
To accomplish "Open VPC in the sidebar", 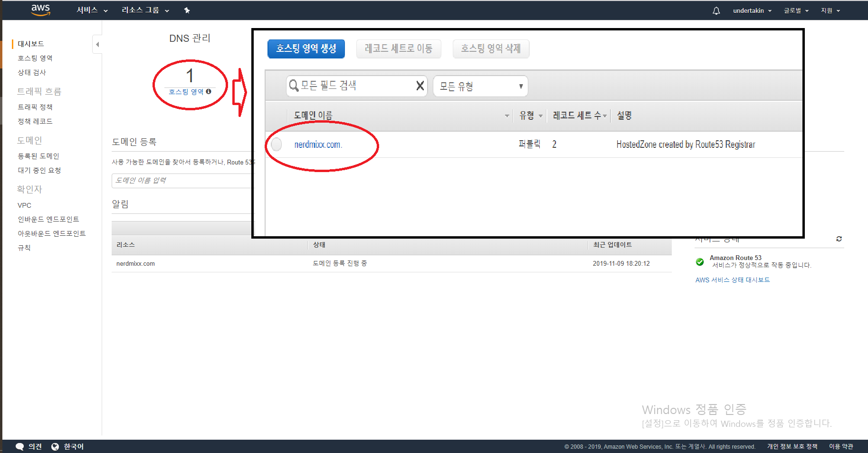I will [x=24, y=205].
